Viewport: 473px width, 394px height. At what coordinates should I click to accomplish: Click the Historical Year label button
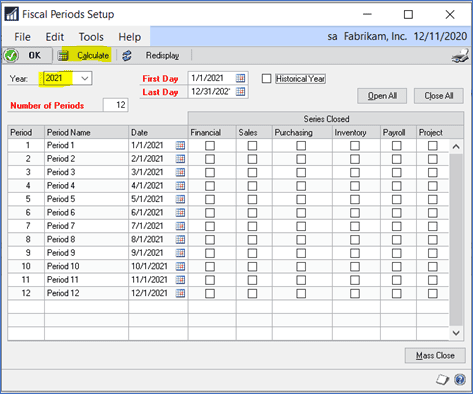300,79
